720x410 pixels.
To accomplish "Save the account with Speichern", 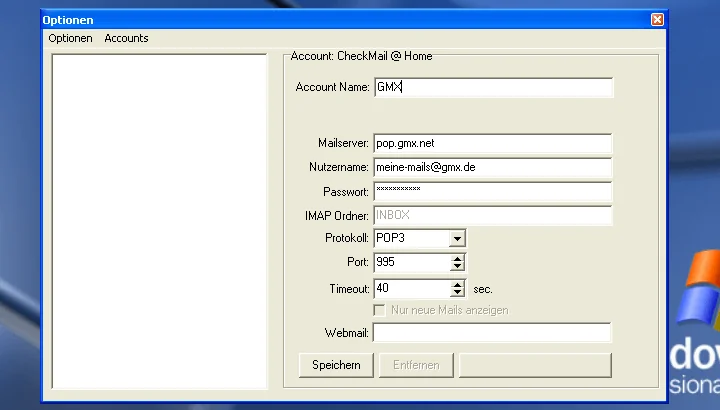I will [336, 365].
